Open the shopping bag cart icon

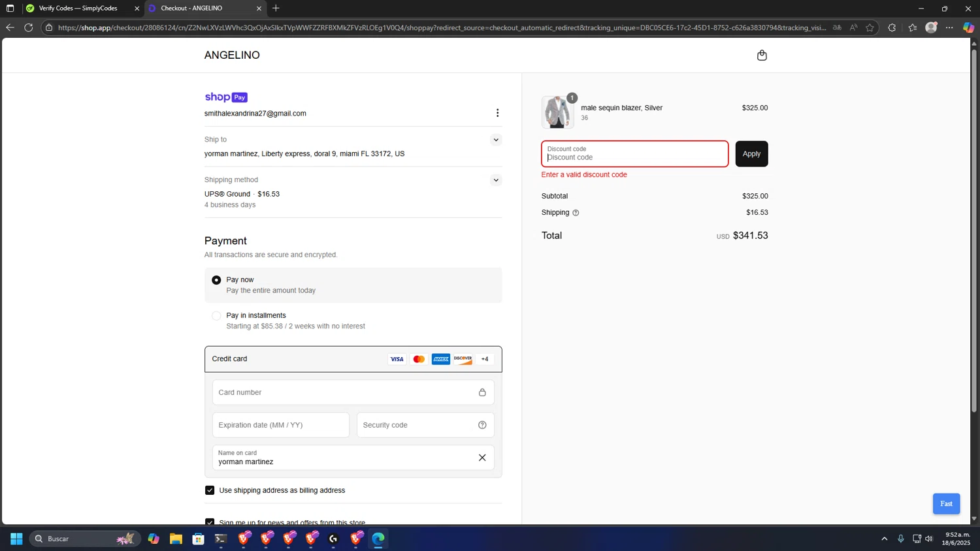pos(762,55)
